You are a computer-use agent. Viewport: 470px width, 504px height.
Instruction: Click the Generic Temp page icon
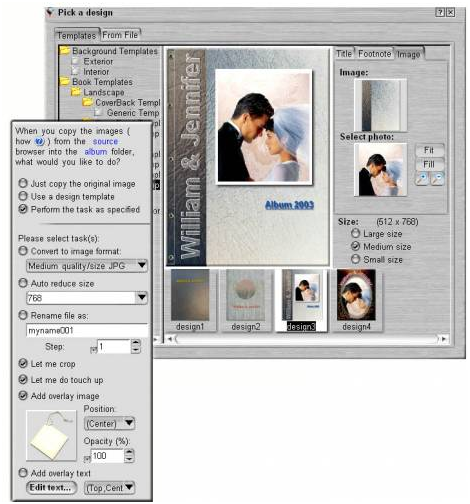point(99,113)
